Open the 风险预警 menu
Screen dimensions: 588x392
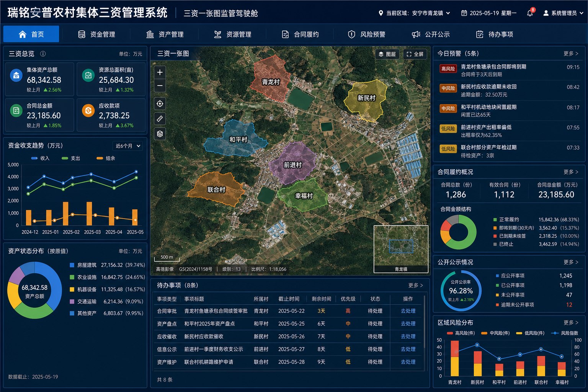[366, 34]
